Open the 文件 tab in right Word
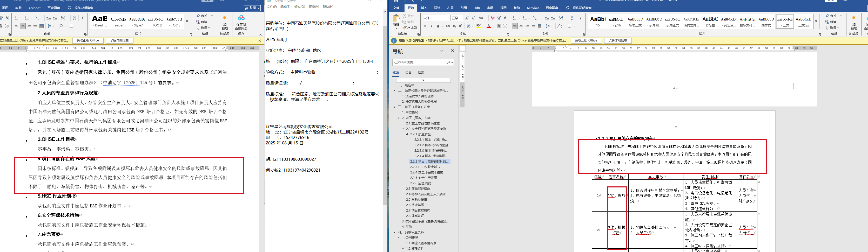This screenshot has width=868, height=252. pos(396,8)
